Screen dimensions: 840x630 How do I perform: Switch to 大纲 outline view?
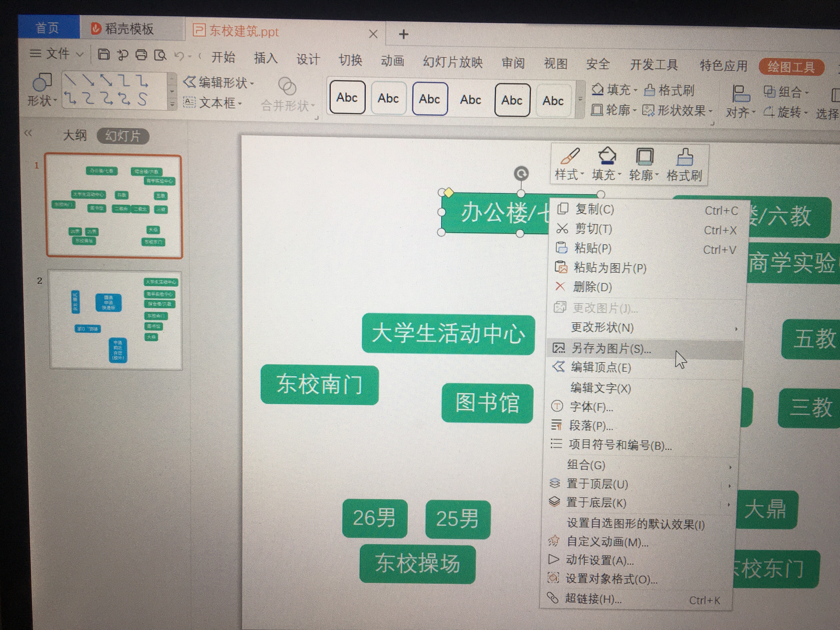coord(75,135)
